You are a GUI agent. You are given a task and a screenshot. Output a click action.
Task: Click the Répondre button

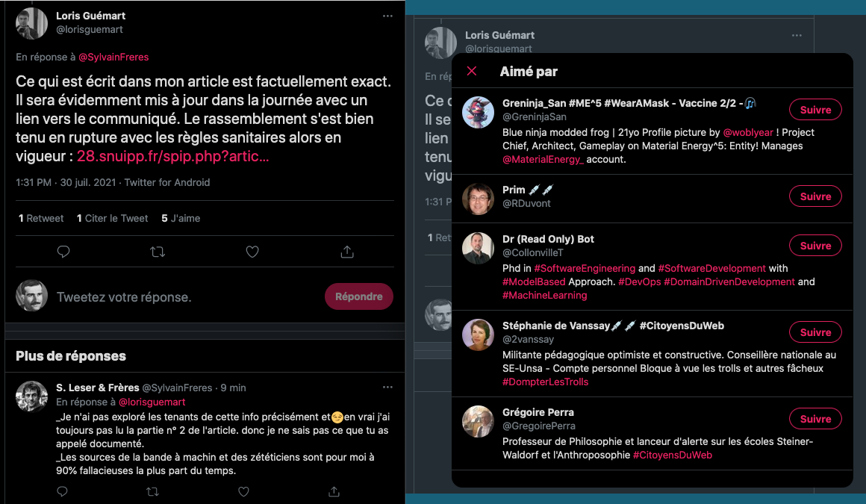click(358, 296)
